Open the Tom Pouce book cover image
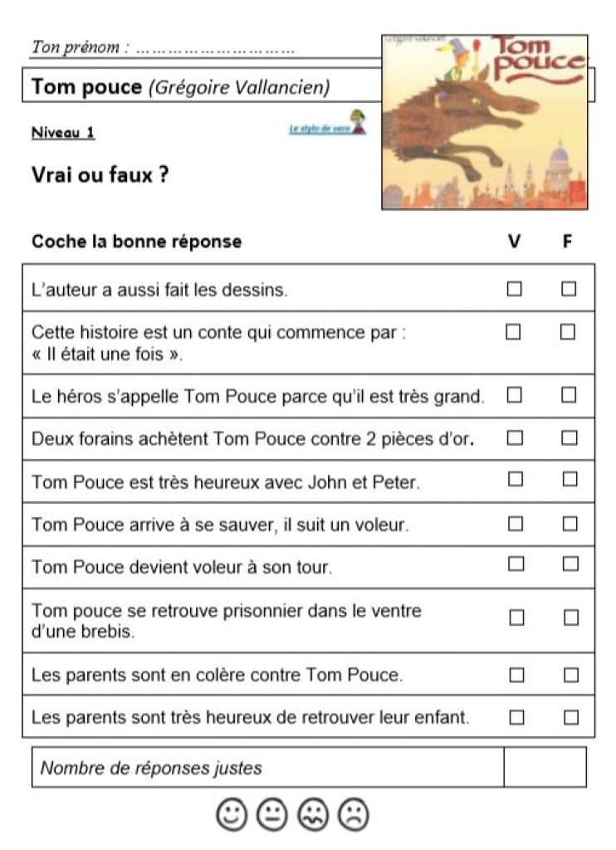 (x=484, y=121)
